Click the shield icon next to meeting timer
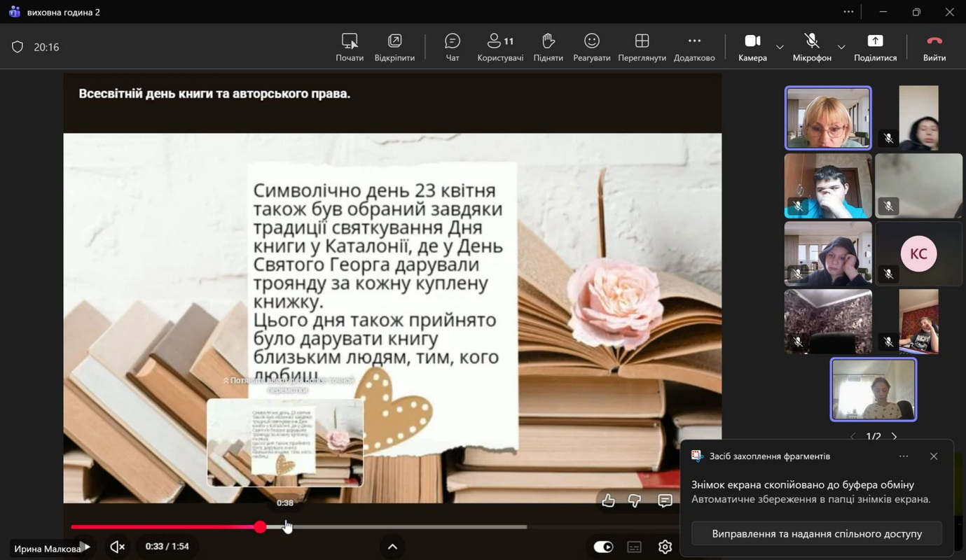Image resolution: width=966 pixels, height=560 pixels. click(18, 47)
